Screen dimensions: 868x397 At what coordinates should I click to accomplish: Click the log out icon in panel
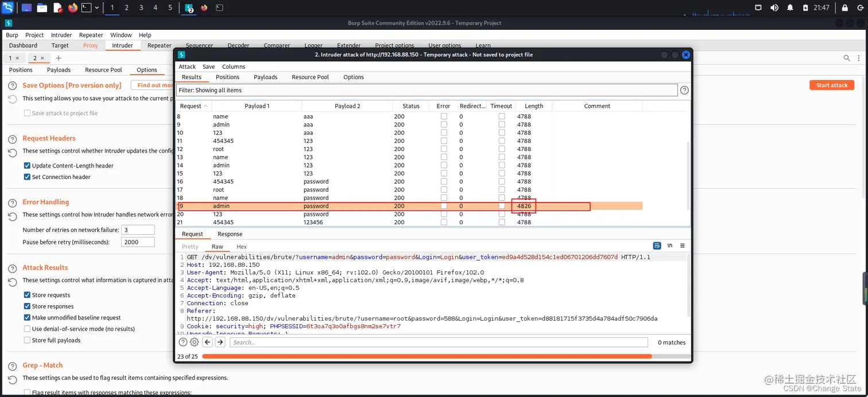click(859, 8)
